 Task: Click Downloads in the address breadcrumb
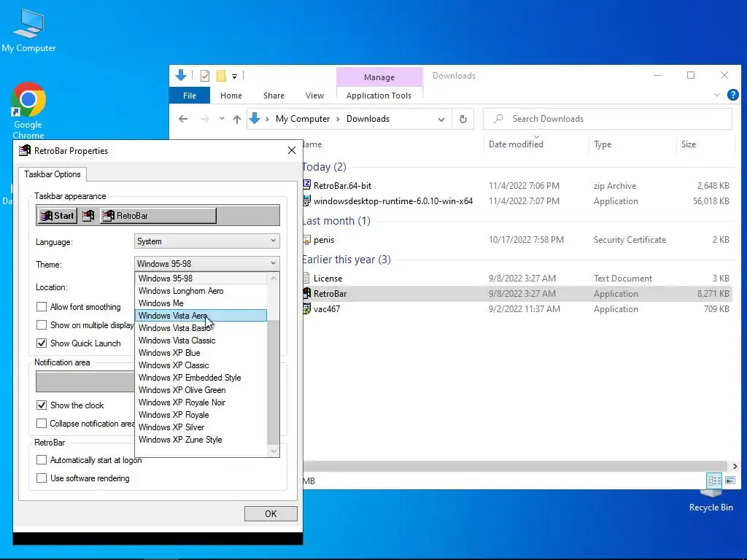pos(368,119)
